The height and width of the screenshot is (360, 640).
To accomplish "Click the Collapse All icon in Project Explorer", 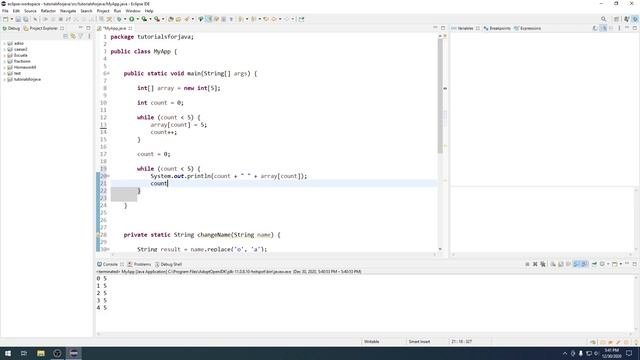I will click(x=65, y=36).
